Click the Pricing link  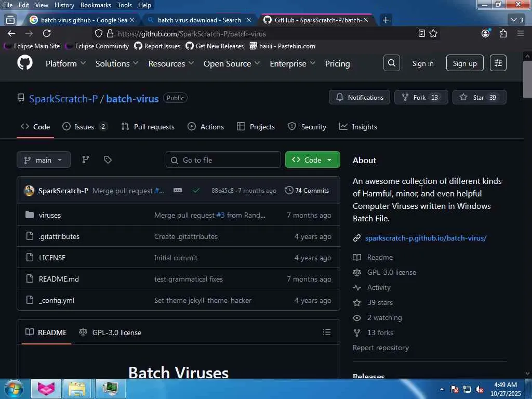tap(337, 63)
